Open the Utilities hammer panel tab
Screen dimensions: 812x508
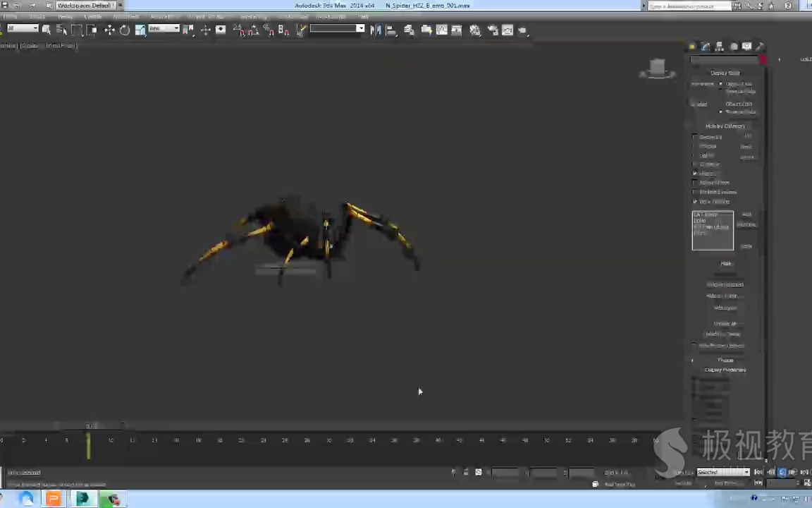coord(760,47)
